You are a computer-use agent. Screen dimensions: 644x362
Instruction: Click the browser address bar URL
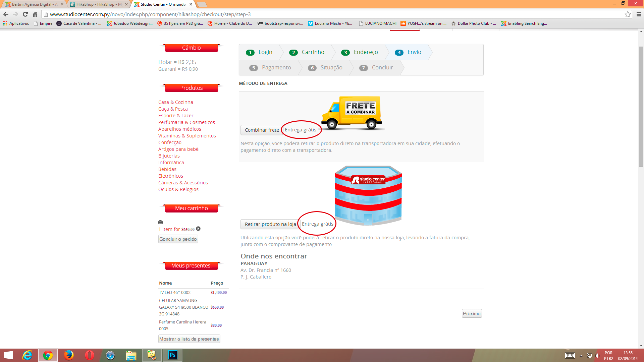point(150,14)
